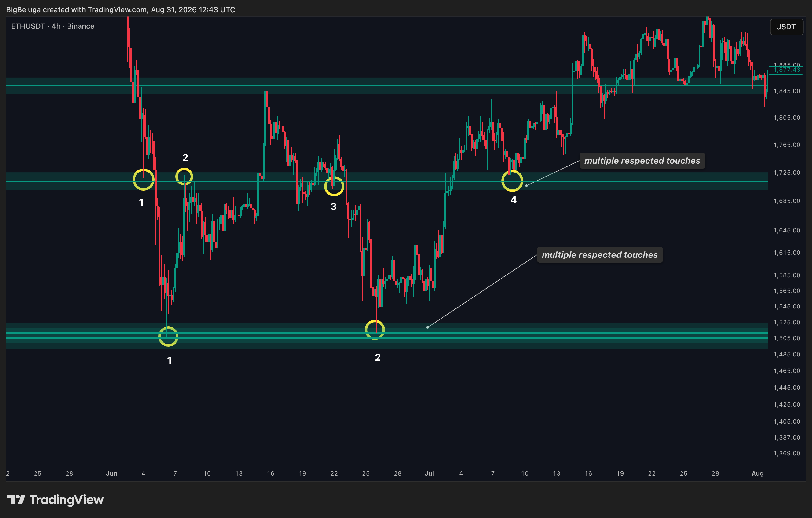Click the current price label 1,877.43

click(x=786, y=70)
